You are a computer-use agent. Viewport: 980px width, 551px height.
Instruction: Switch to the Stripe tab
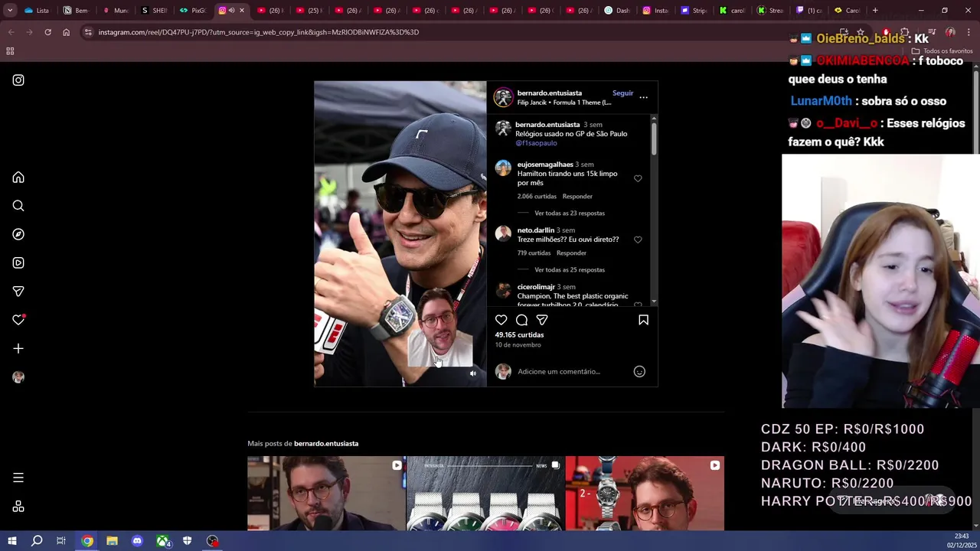[x=694, y=11]
